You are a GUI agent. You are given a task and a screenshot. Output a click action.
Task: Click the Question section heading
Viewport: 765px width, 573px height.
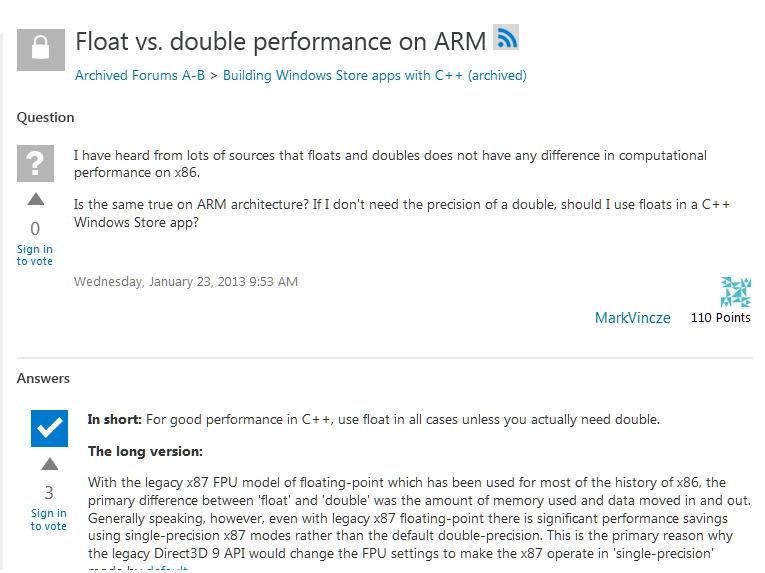coord(45,118)
